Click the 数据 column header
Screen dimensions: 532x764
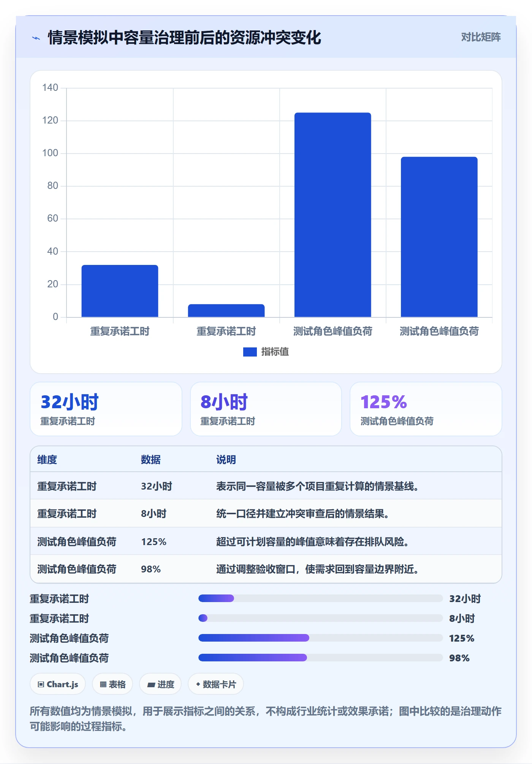tap(151, 460)
